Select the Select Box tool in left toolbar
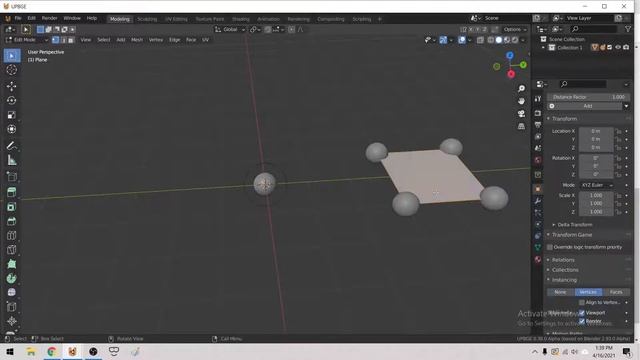The width and height of the screenshot is (640, 360). click(x=12, y=56)
